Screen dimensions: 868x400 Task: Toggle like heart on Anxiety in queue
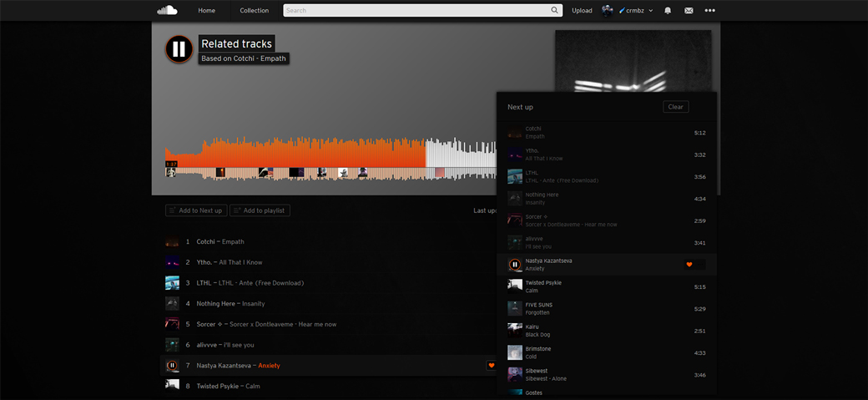point(689,265)
